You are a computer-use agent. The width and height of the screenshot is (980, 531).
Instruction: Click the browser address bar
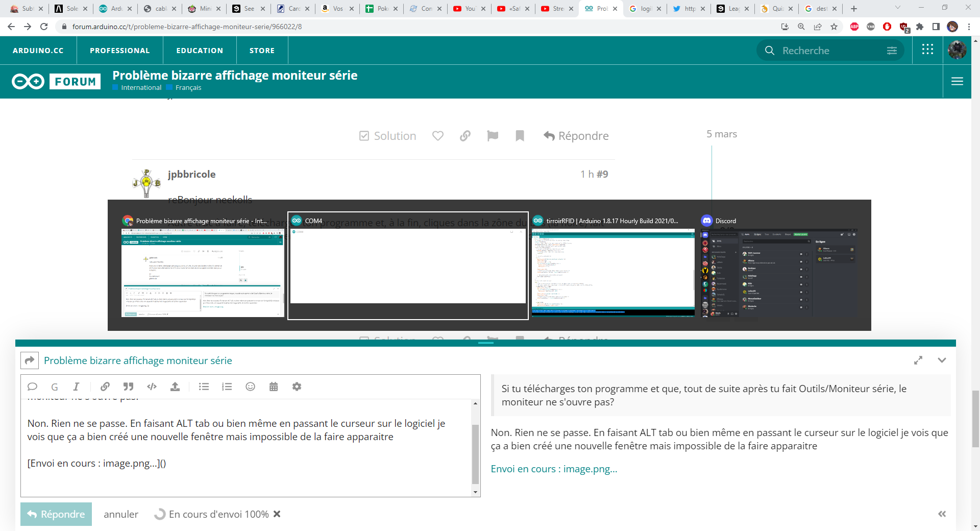coord(419,27)
